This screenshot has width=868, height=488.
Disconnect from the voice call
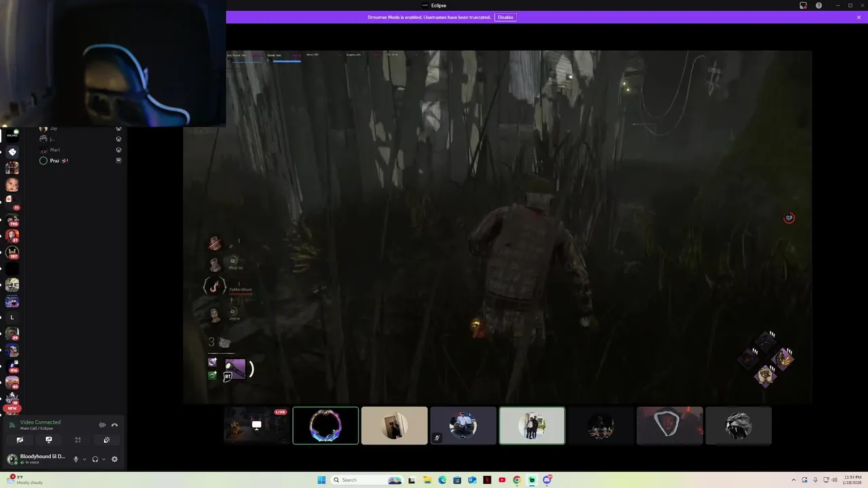click(x=115, y=425)
